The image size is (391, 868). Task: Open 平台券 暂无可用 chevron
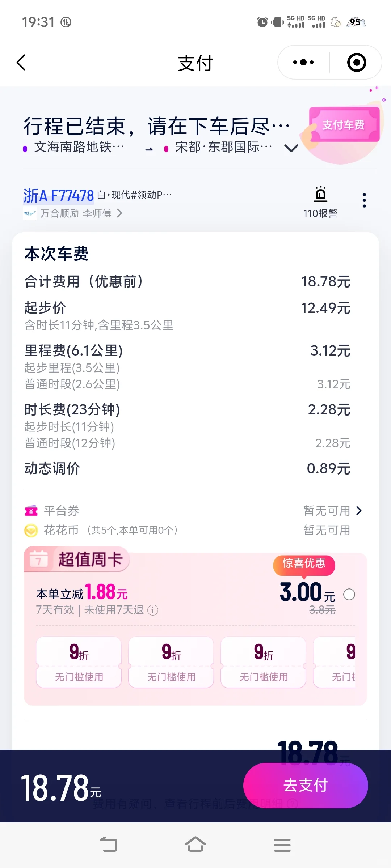tap(359, 511)
